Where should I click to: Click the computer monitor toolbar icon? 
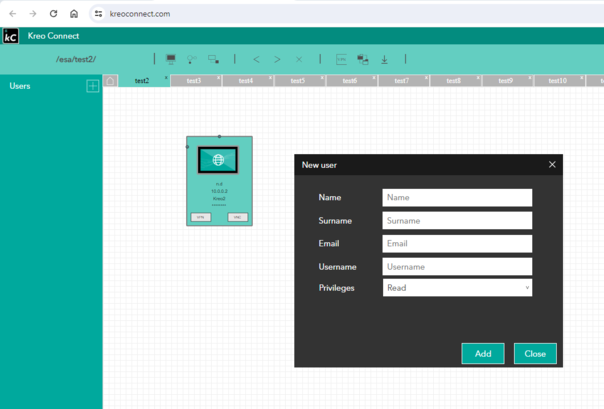(171, 60)
